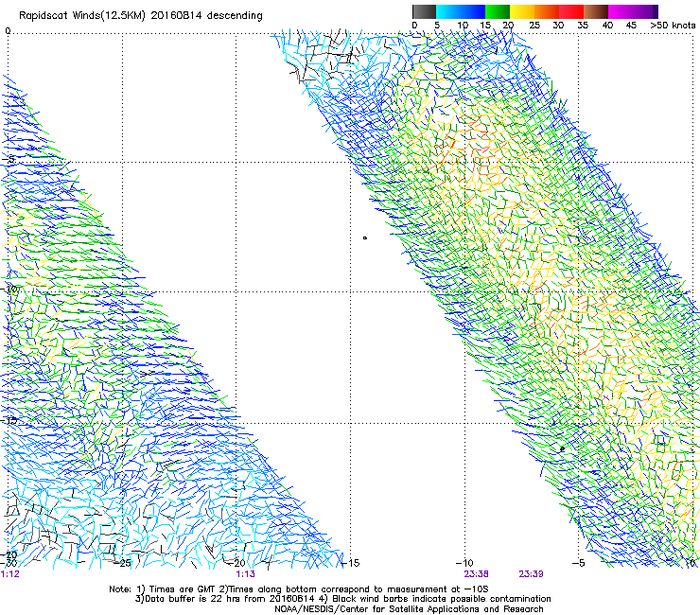
Task: Click the orange 25-30 knots legend swatch
Action: [547, 11]
